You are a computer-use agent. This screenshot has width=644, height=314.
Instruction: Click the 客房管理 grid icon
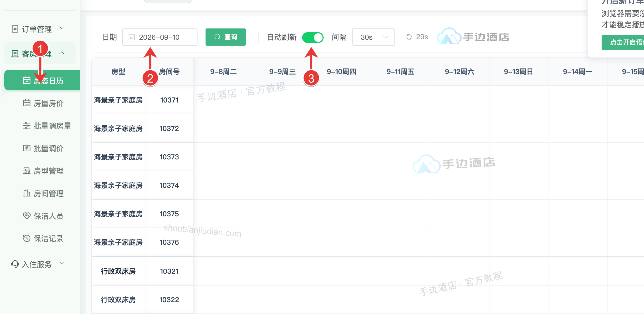tap(15, 54)
